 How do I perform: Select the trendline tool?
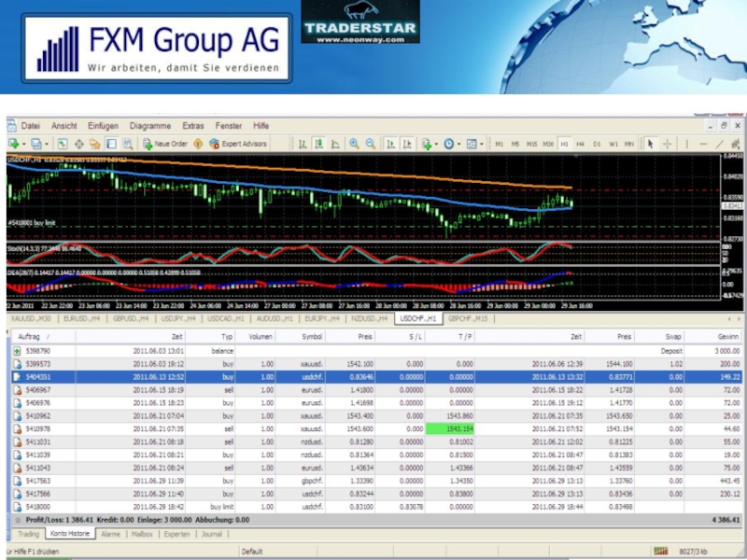[x=719, y=144]
